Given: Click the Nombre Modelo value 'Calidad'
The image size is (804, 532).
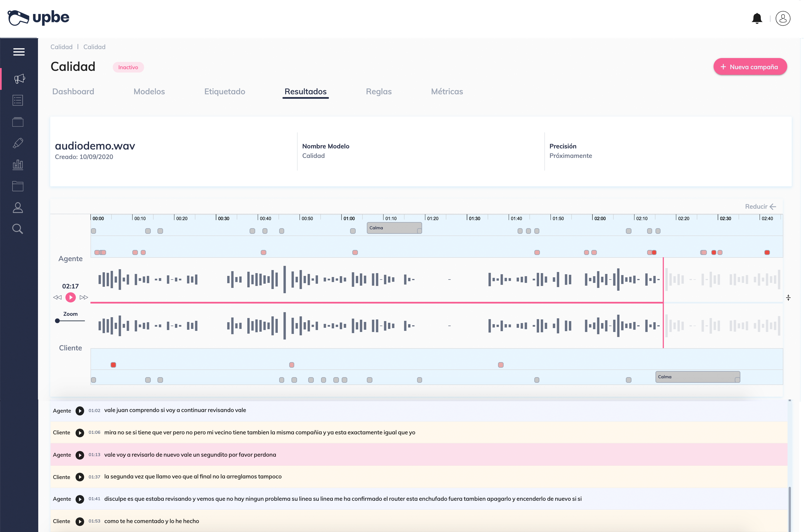Looking at the screenshot, I should point(314,156).
